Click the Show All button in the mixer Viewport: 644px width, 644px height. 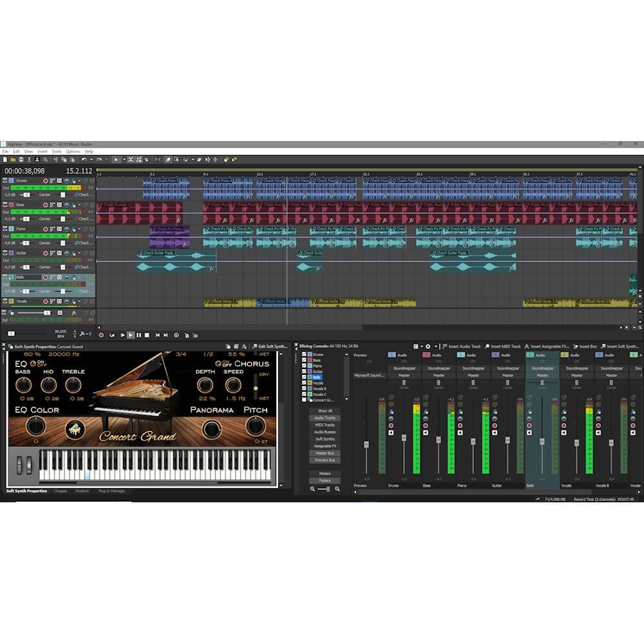324,411
